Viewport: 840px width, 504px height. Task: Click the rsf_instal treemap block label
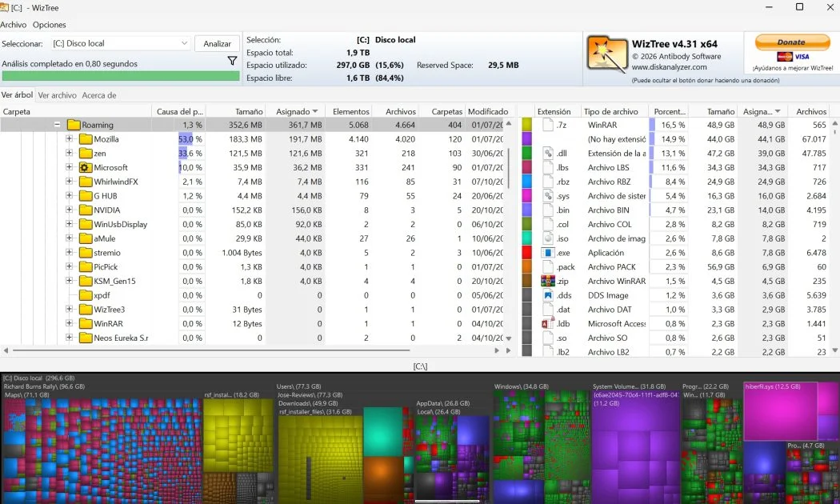pos(231,394)
